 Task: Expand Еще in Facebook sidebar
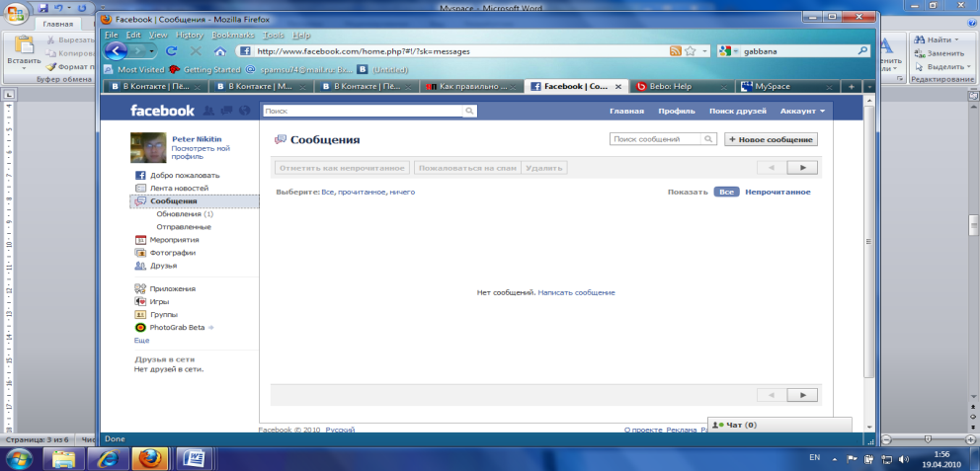coord(142,341)
